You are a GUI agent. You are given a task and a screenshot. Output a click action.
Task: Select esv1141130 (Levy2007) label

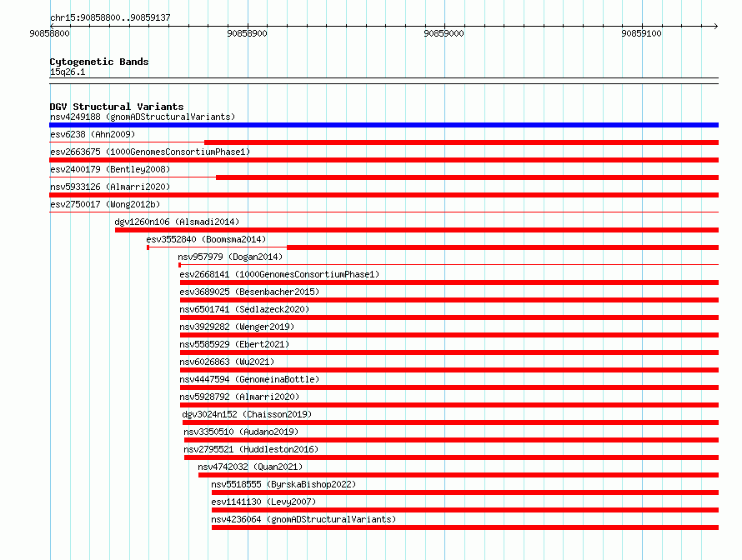tap(263, 502)
